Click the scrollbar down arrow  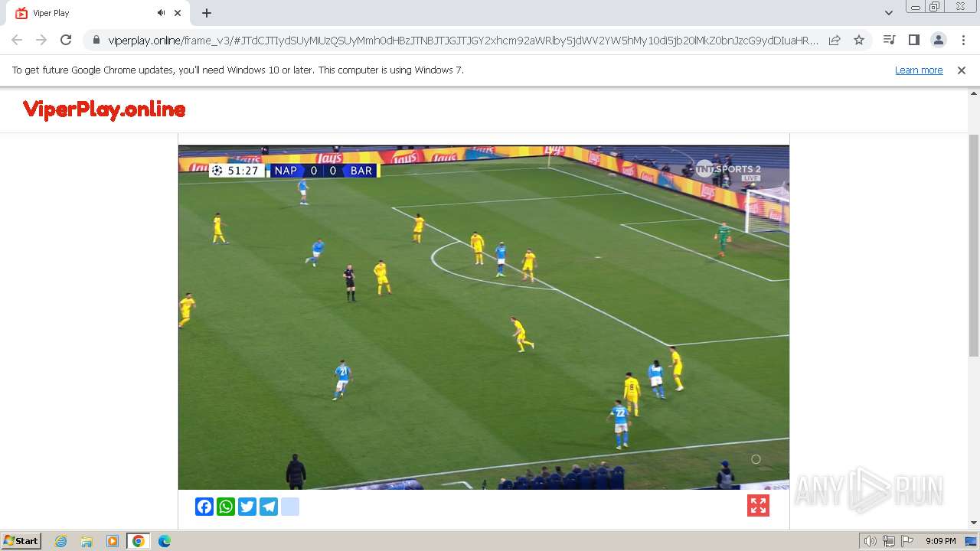(x=974, y=523)
